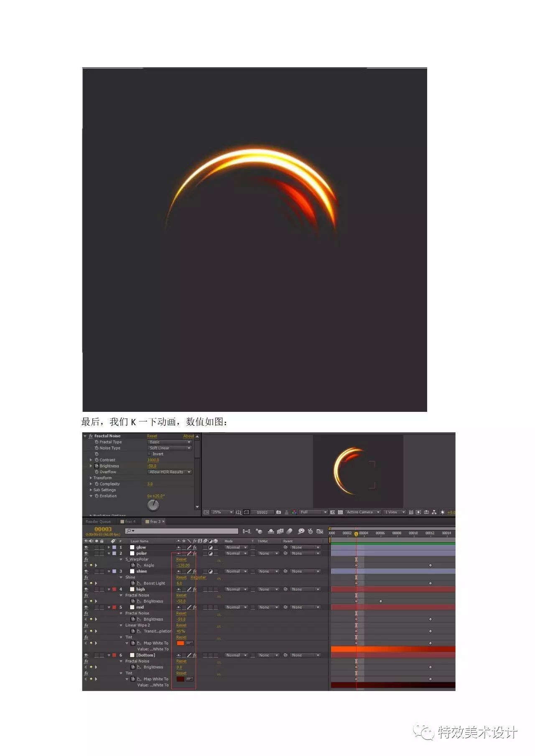The width and height of the screenshot is (535, 756).
Task: Hide the high layer with eye icon
Action: pyautogui.click(x=87, y=589)
